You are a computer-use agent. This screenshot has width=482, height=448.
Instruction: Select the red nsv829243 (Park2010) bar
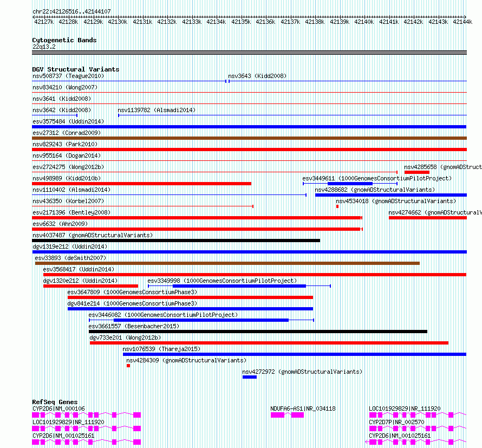click(x=249, y=150)
